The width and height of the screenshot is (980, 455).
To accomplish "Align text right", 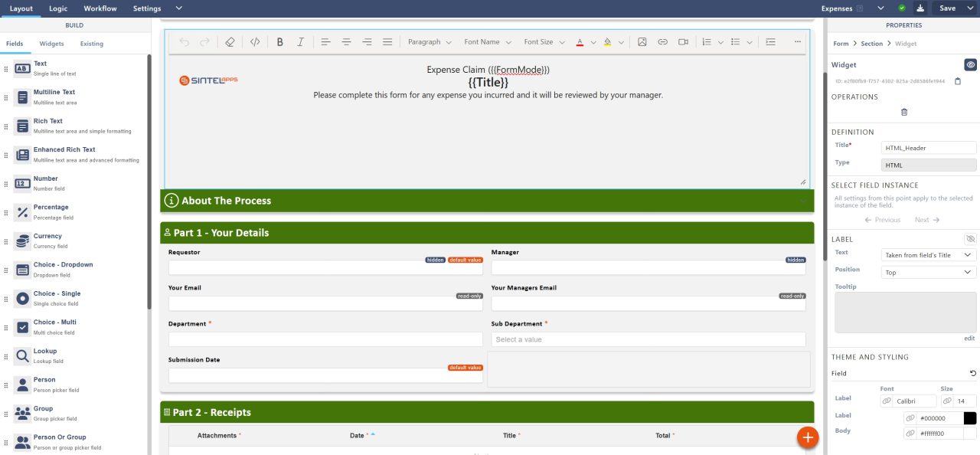I will (x=367, y=42).
